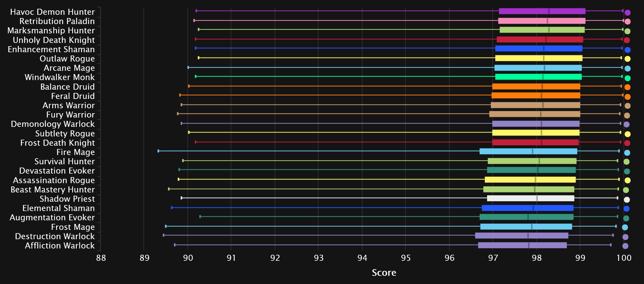644x284 pixels.
Task: Select the Subtlety Rogue label
Action: click(x=65, y=134)
